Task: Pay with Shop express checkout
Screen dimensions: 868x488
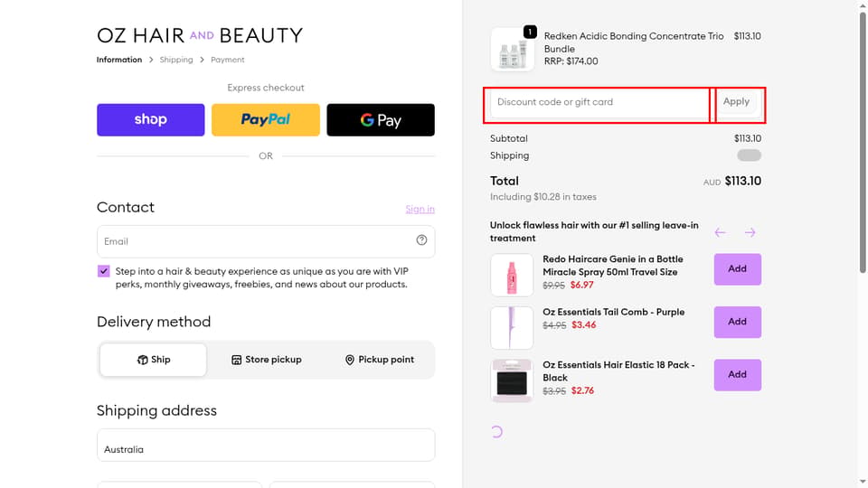Action: (x=151, y=119)
